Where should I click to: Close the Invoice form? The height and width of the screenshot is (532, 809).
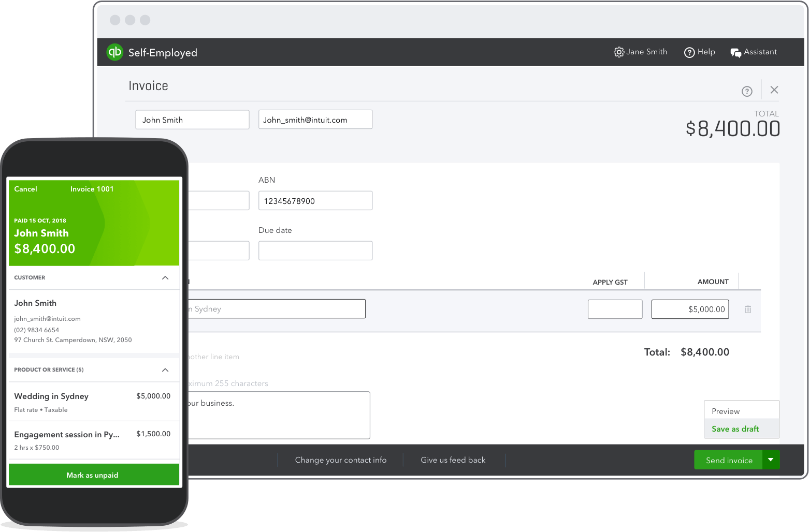tap(774, 90)
